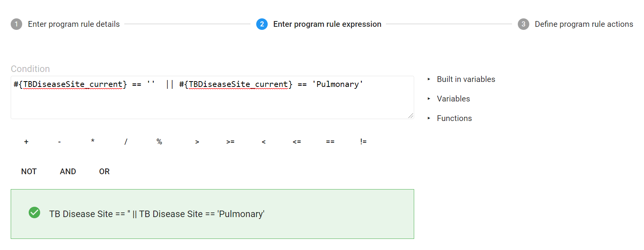Click inside the Condition expression text area
Viewport: 644px width, 250px height.
212,97
